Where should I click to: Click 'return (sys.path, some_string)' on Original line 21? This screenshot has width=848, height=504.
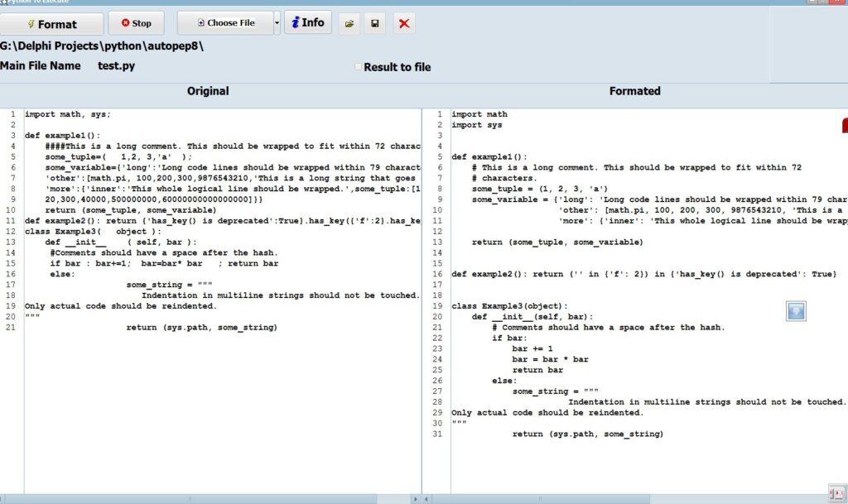point(202,328)
